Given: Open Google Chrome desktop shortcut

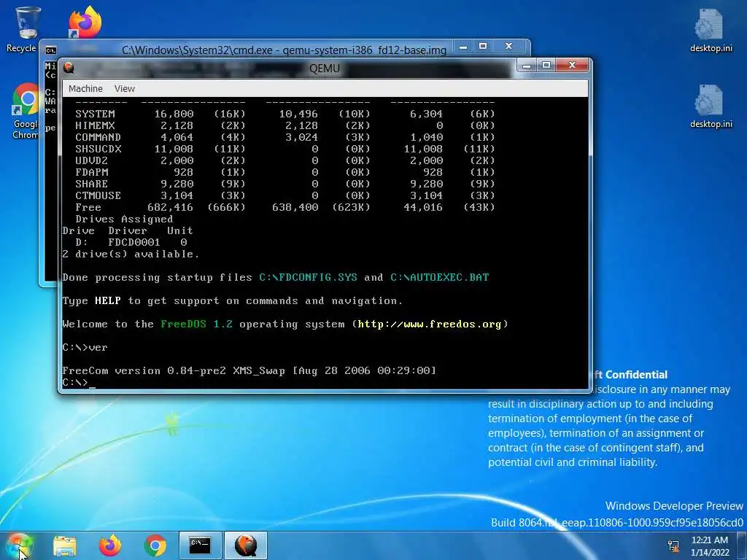Looking at the screenshot, I should click(26, 112).
